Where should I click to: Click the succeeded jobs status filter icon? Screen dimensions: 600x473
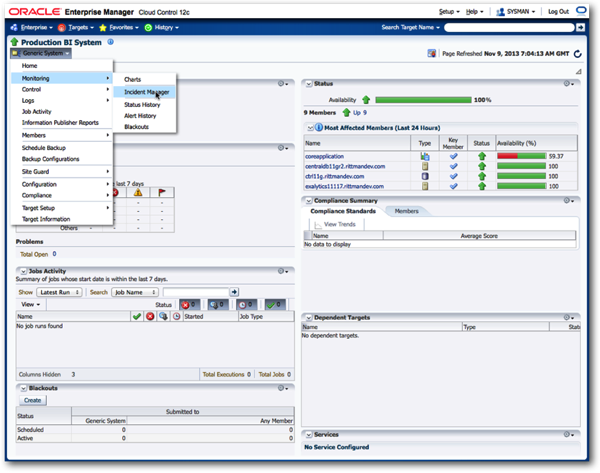tap(275, 305)
